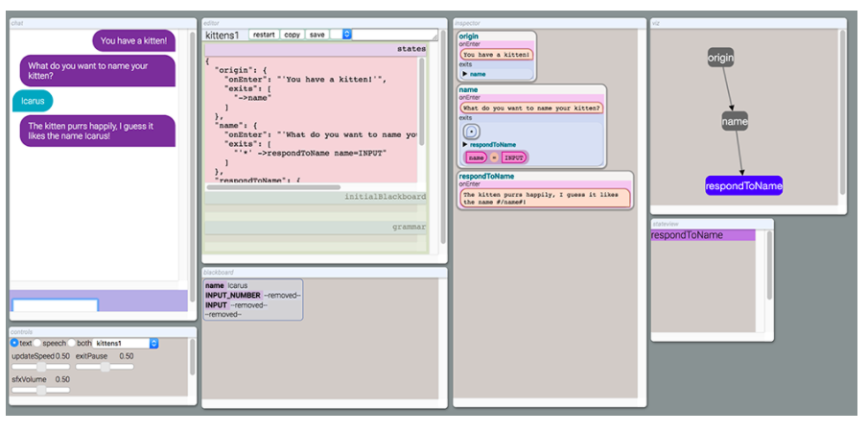Click the editor code horizontal scrollbar
868x433 pixels.
273,187
